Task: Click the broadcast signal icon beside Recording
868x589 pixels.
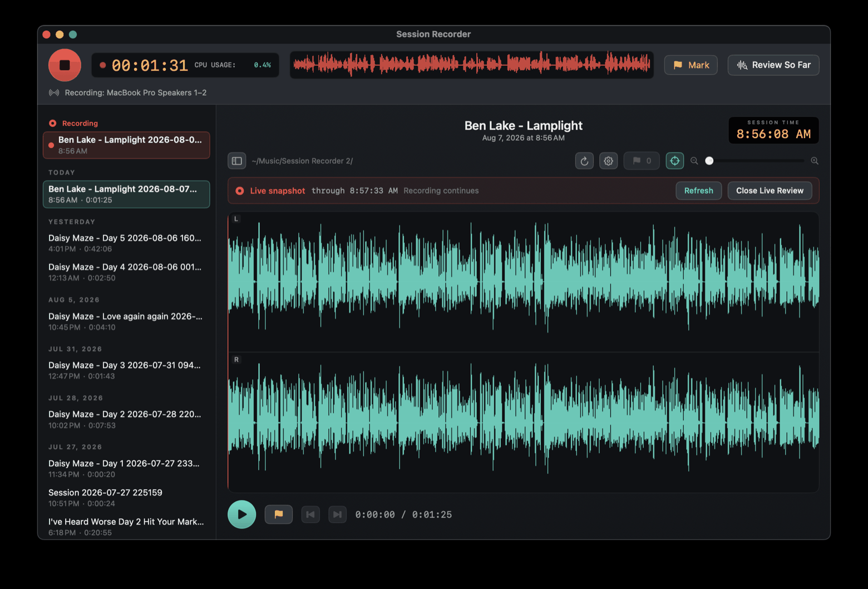Action: (x=54, y=92)
